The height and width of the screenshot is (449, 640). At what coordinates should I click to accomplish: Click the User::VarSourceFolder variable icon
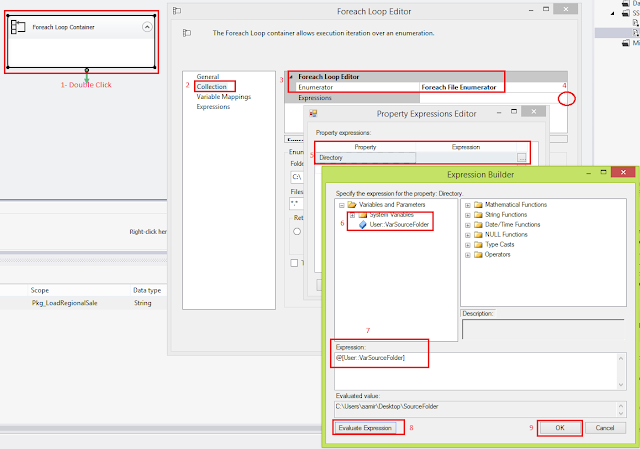point(362,224)
